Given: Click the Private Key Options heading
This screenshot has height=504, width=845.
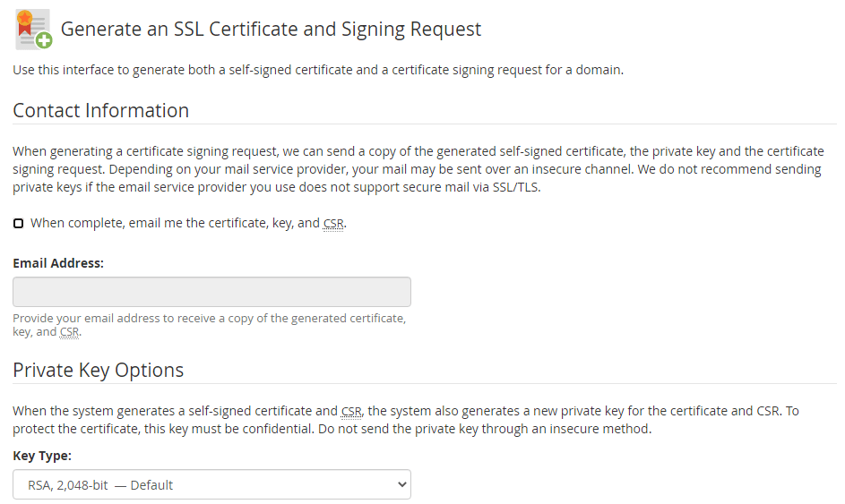Looking at the screenshot, I should [x=98, y=370].
